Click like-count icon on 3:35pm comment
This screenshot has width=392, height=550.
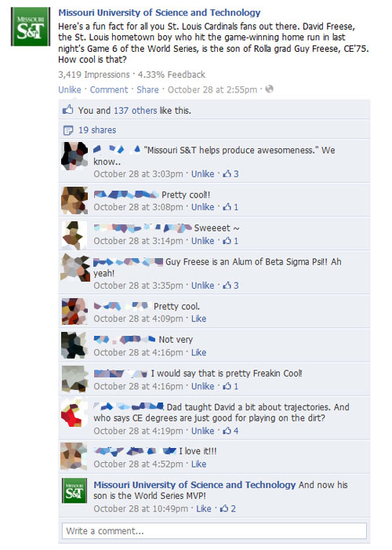(x=227, y=285)
